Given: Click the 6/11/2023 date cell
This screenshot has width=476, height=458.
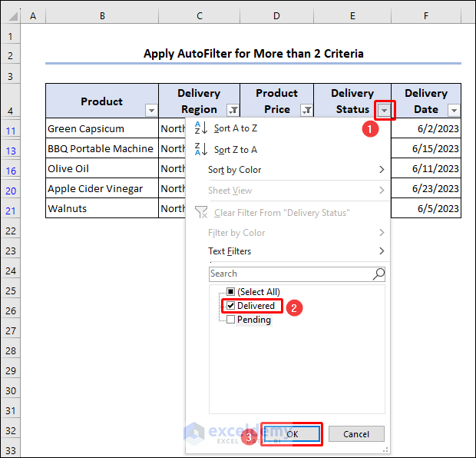Looking at the screenshot, I should coord(426,168).
